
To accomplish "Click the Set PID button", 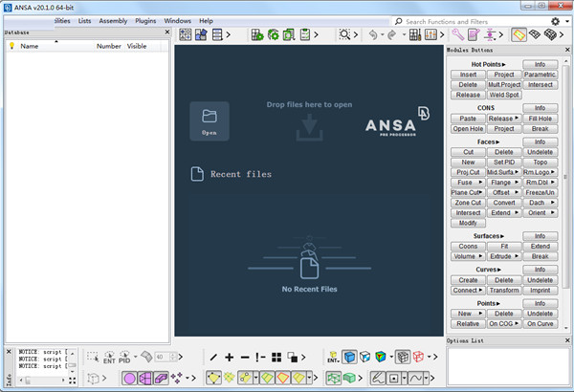I will pos(504,163).
